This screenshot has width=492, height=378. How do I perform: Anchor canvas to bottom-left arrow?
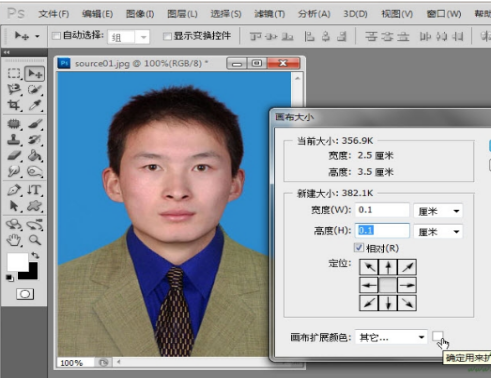(369, 303)
